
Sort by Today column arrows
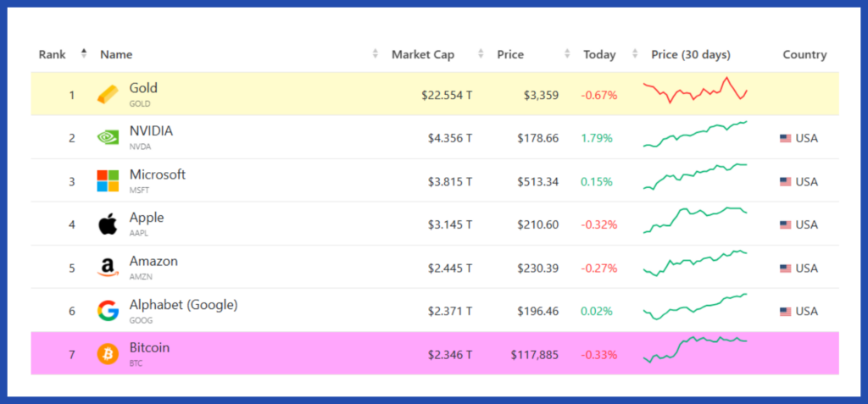pos(634,54)
